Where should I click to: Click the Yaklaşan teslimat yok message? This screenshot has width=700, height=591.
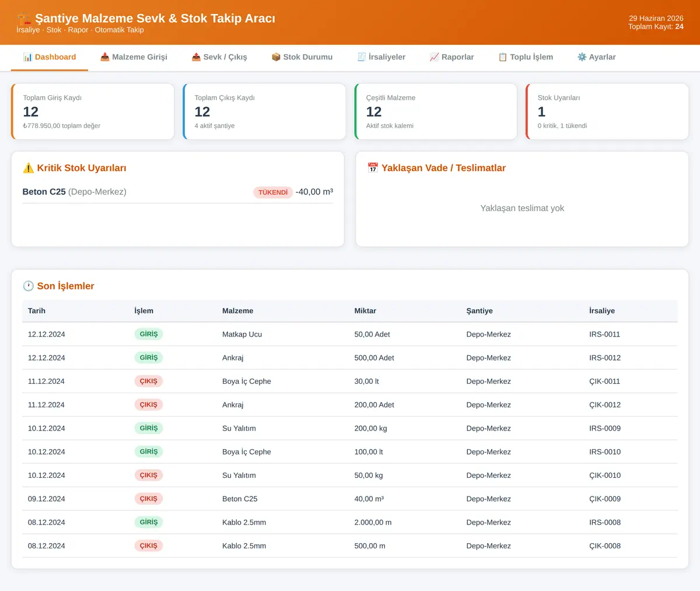(522, 208)
